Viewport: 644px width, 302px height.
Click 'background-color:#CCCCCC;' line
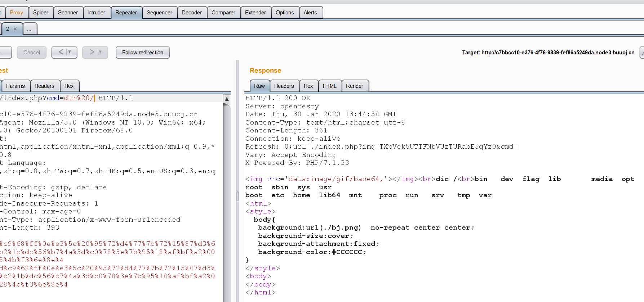[312, 252]
